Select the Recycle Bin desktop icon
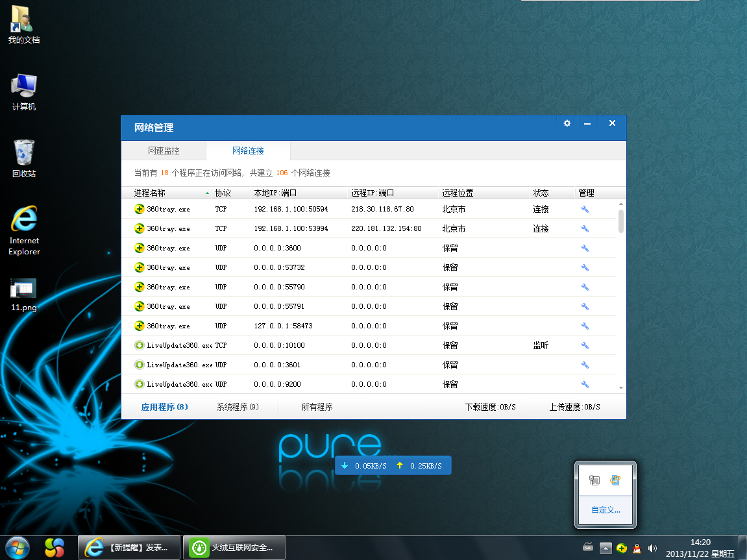Screen dimensions: 747x560 pos(24,159)
